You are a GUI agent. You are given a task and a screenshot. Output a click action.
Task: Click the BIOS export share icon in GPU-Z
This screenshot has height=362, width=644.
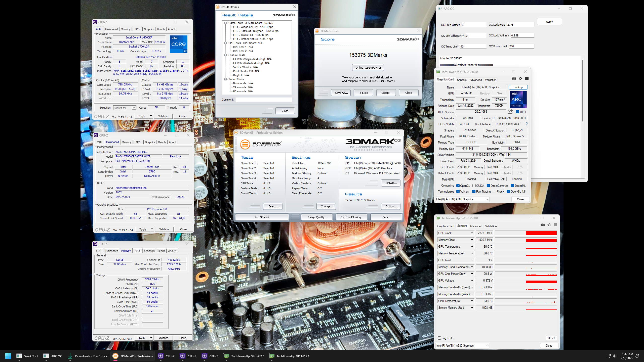(x=510, y=112)
